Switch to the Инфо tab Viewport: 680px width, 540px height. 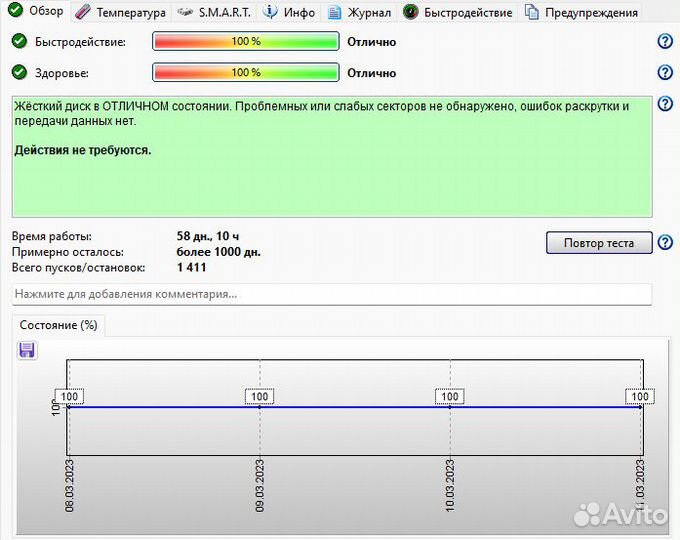pyautogui.click(x=289, y=13)
